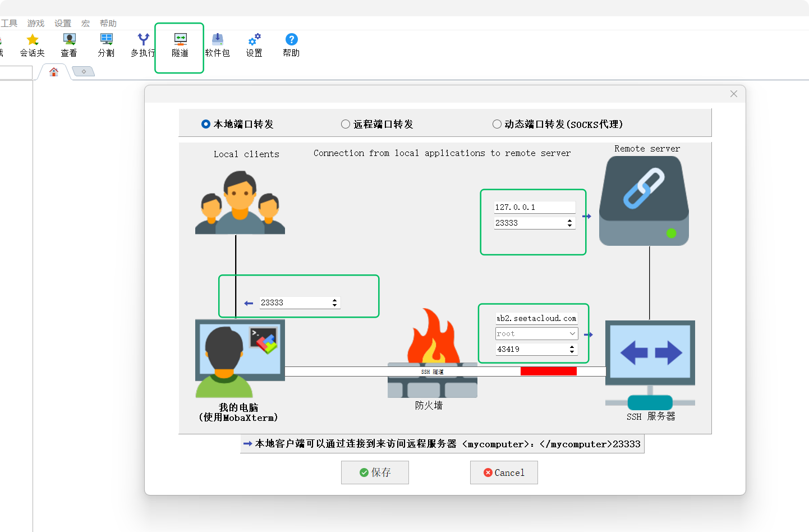Choose 远程端口转发 radio option
Viewport: 809px width, 532px height.
tap(346, 124)
